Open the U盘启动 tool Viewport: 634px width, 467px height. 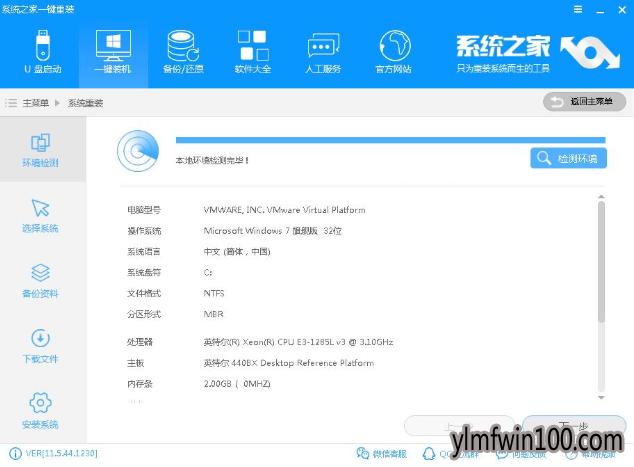pyautogui.click(x=43, y=51)
